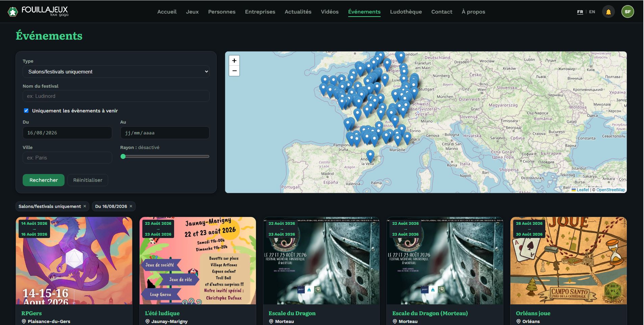
Task: Open the Actualités menu
Action: pos(298,12)
